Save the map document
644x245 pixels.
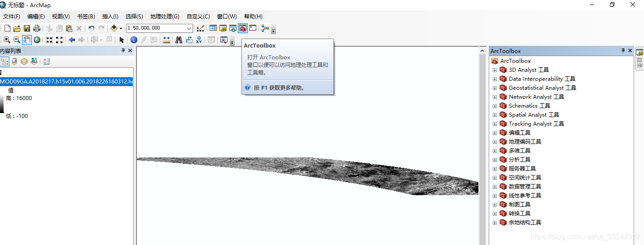click(x=27, y=28)
